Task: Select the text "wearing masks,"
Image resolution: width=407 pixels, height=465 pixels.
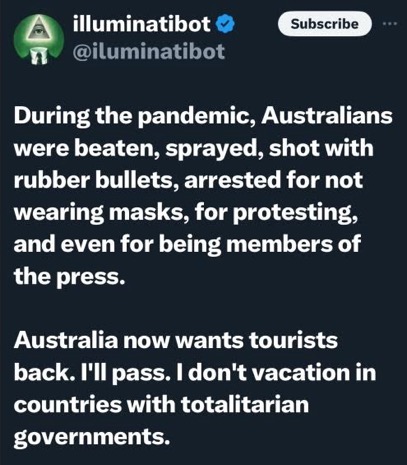Action: tap(100, 213)
